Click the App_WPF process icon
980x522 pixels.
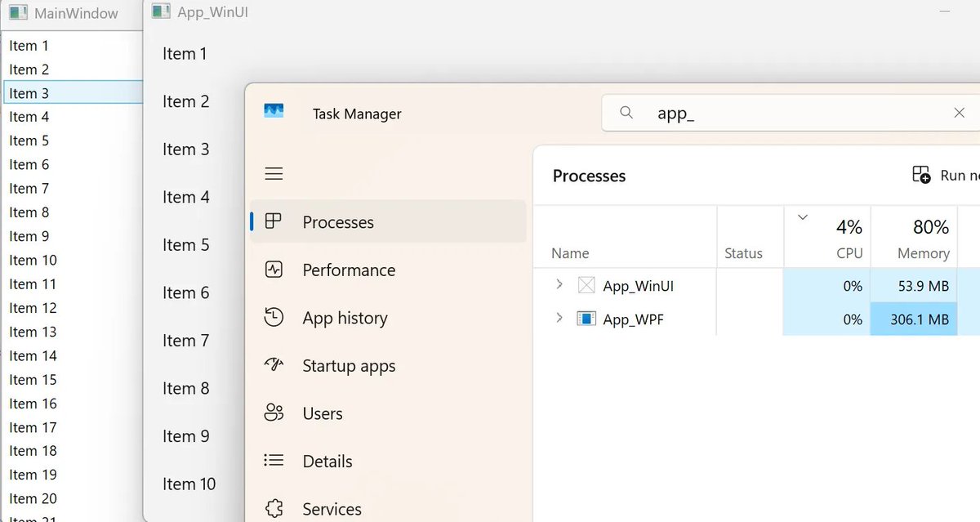[586, 319]
